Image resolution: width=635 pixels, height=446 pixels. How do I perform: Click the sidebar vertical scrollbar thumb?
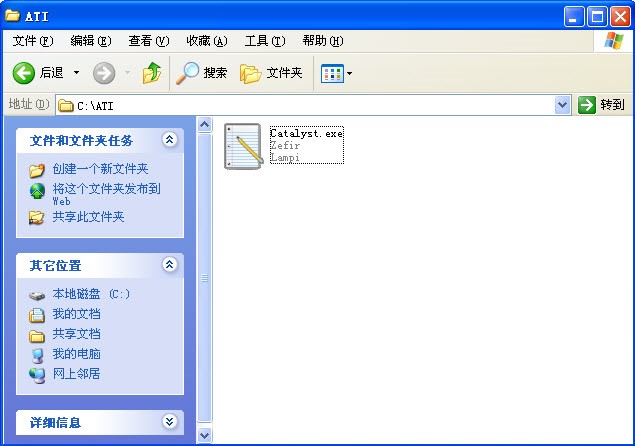[x=205, y=278]
